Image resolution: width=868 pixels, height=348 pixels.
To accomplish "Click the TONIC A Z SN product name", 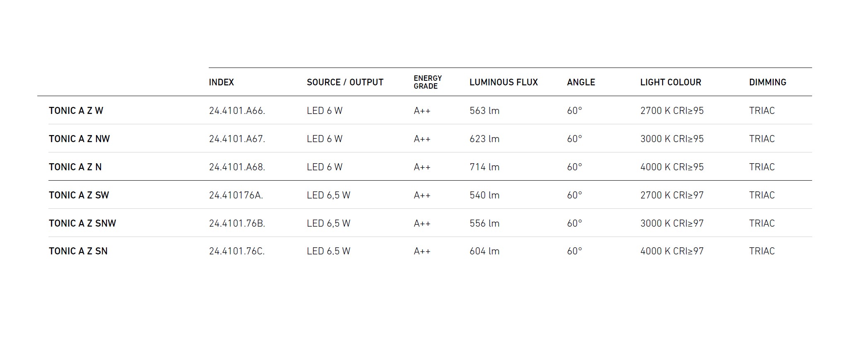I will [x=78, y=251].
